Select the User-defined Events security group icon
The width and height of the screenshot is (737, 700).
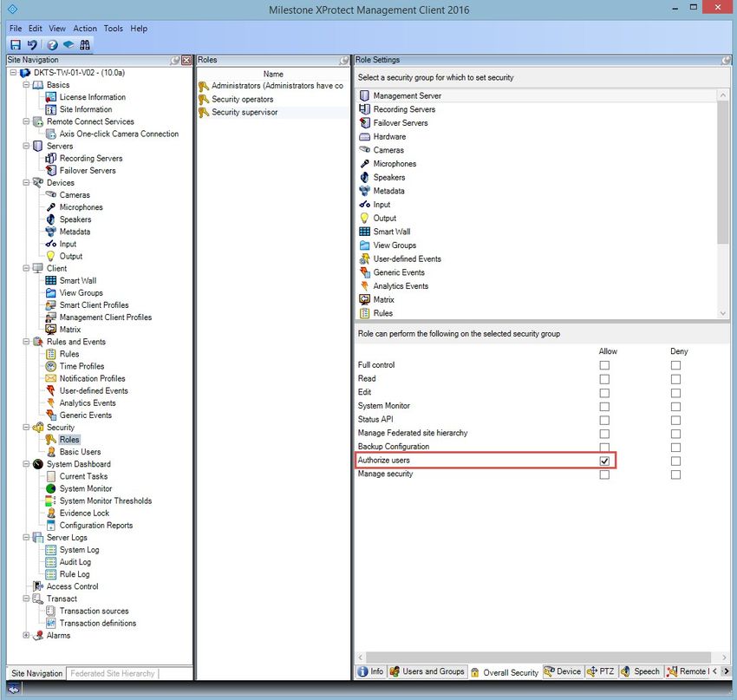tap(364, 259)
